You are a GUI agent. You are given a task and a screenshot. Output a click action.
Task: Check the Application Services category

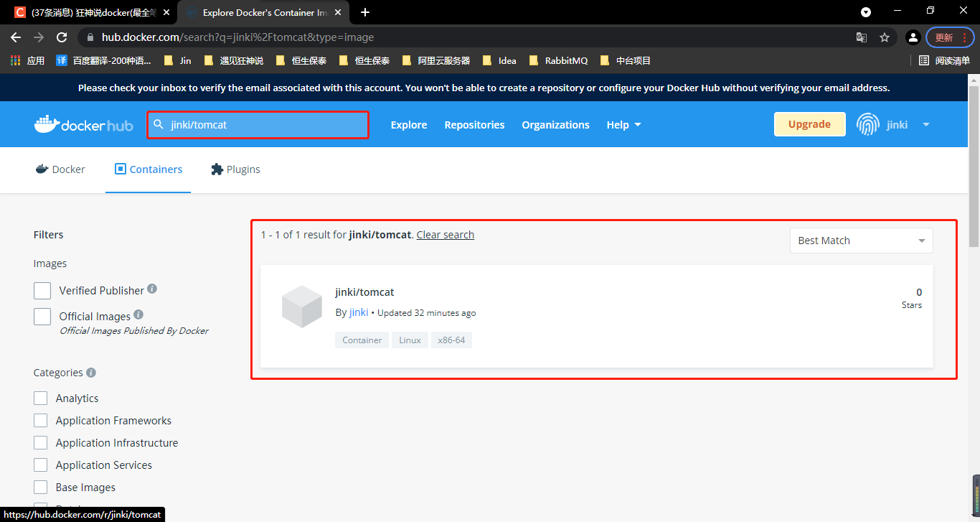[41, 465]
